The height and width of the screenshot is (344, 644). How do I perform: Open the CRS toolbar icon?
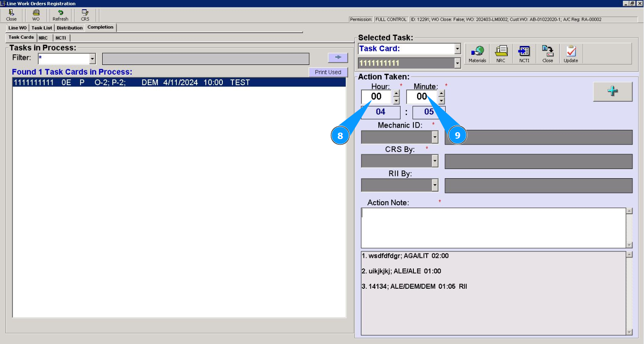[85, 15]
